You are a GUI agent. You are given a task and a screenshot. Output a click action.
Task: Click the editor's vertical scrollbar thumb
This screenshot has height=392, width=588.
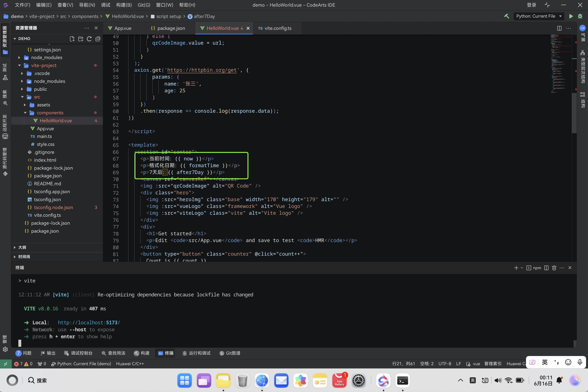tap(574, 113)
